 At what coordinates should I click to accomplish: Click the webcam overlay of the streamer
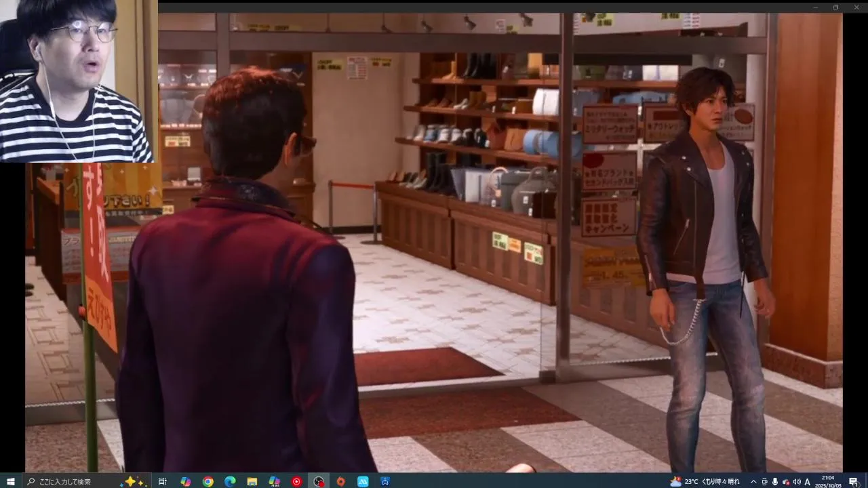(x=79, y=81)
